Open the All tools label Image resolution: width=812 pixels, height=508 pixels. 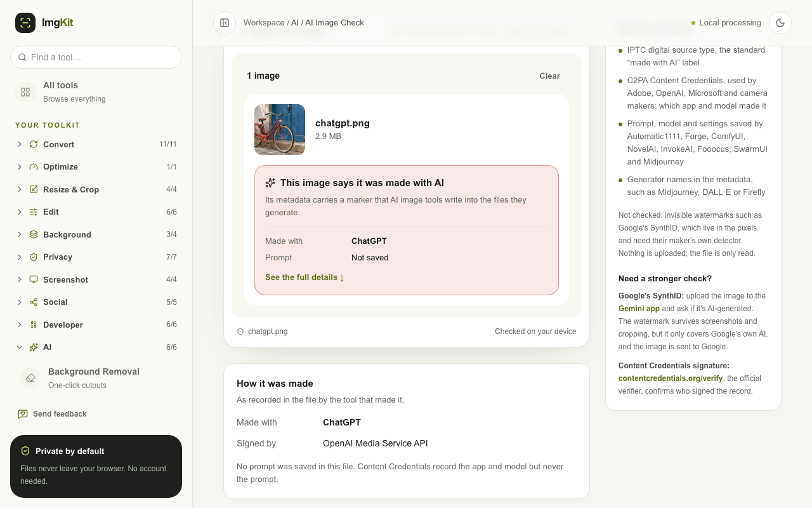coord(60,85)
